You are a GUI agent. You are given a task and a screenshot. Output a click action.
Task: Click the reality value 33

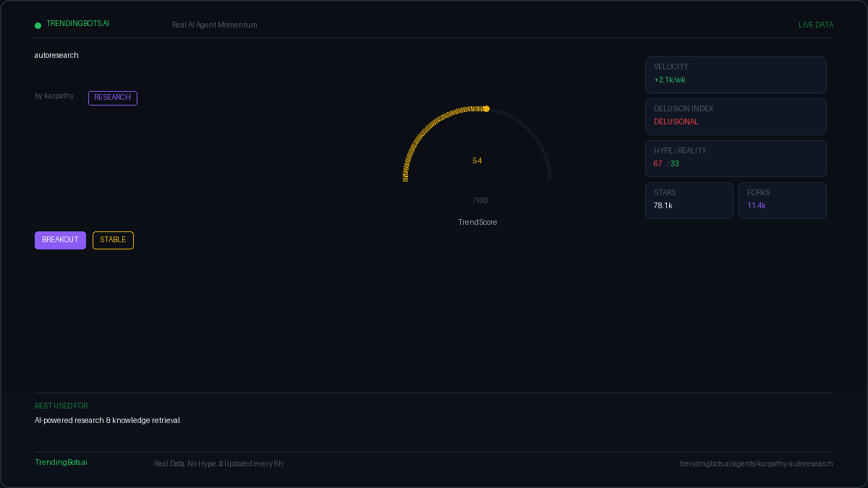click(x=675, y=164)
